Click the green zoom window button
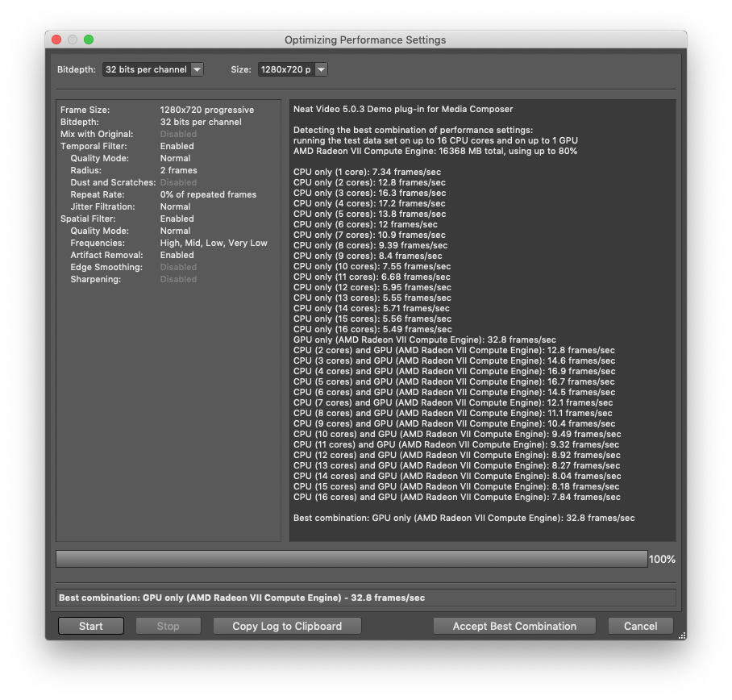 point(89,40)
